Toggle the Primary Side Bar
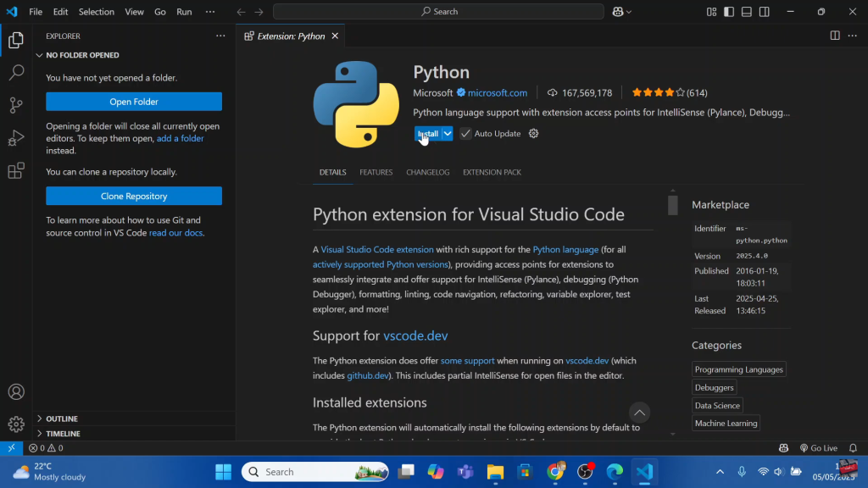This screenshot has width=868, height=488. coord(729,12)
